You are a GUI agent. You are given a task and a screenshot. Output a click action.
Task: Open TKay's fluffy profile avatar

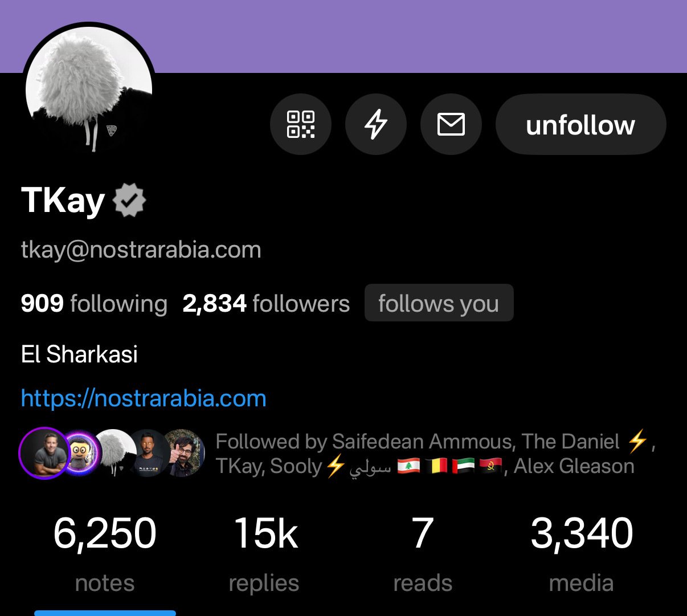[x=89, y=89]
